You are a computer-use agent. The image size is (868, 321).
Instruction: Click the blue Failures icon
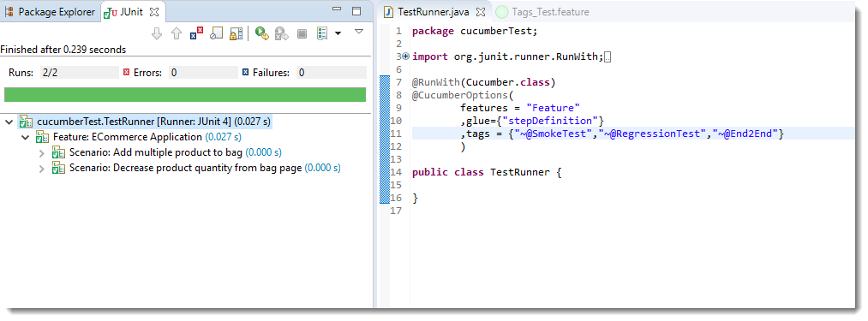[x=246, y=72]
